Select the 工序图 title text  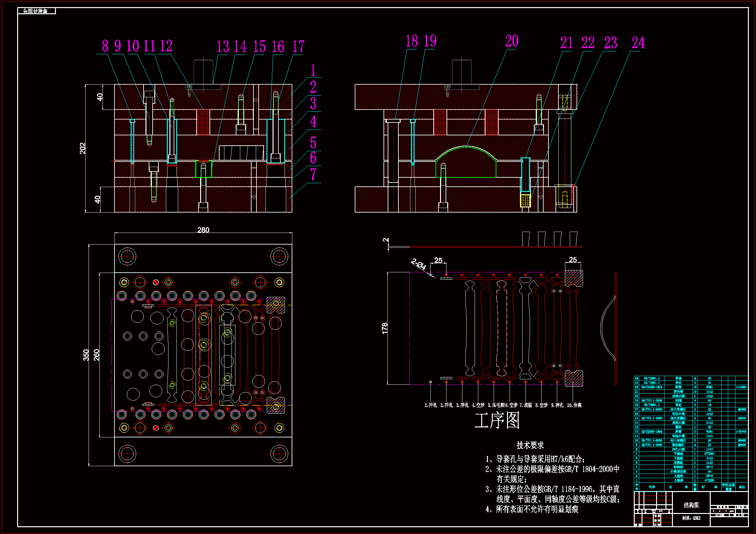point(497,421)
